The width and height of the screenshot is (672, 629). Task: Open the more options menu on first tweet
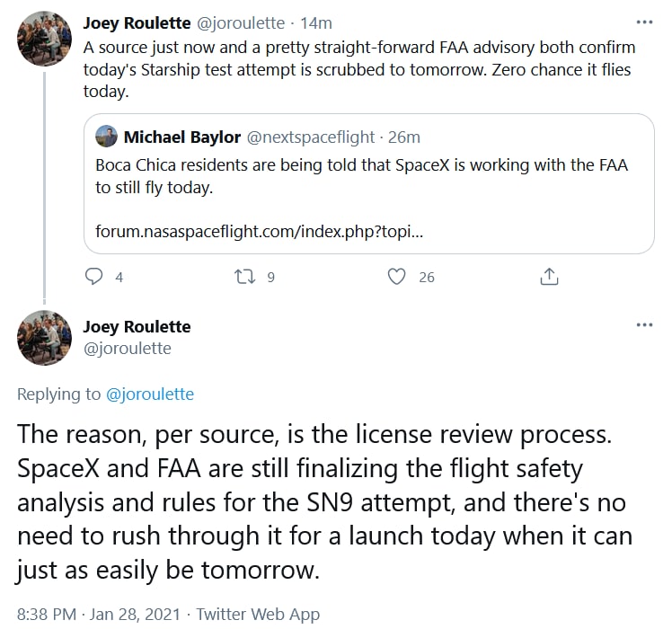pos(644,22)
